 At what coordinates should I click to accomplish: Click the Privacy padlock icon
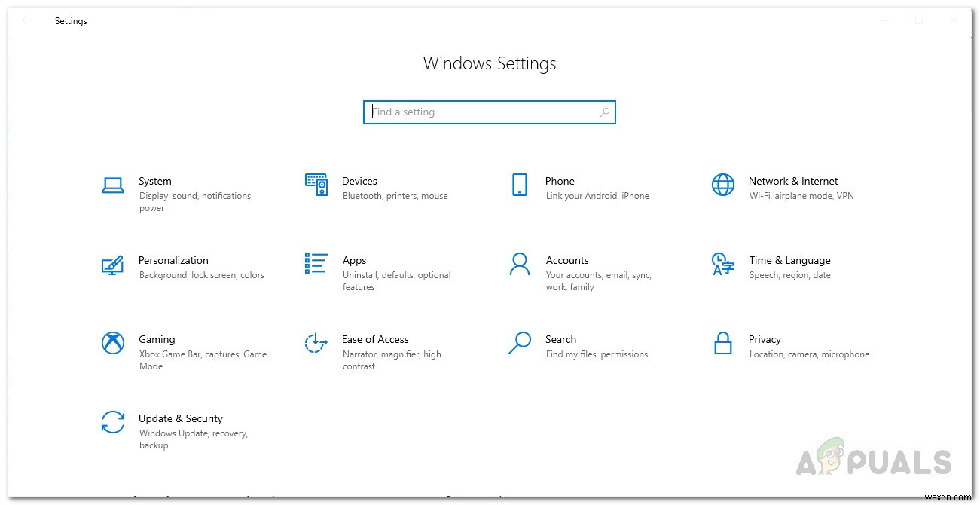722,343
